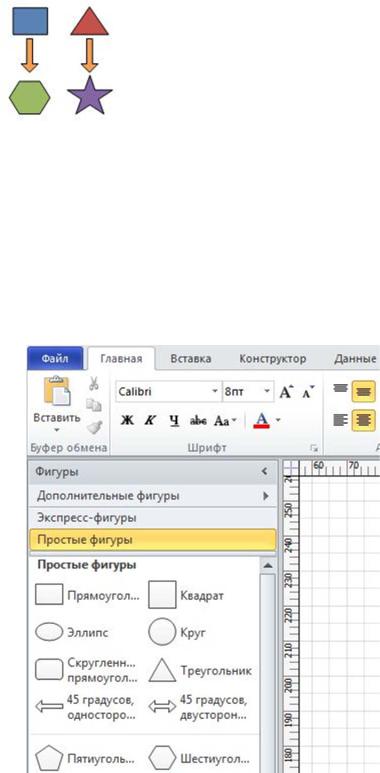
Task: Click the Decrease font size icon
Action: coord(308,392)
